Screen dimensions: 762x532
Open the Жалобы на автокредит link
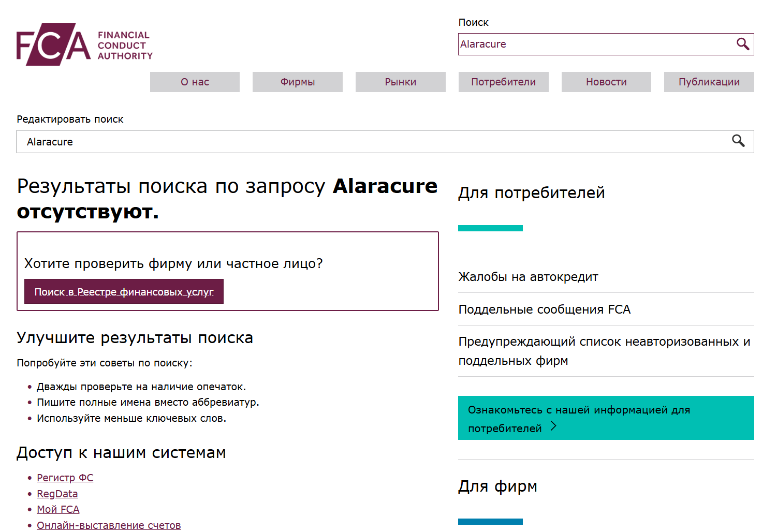pos(527,277)
